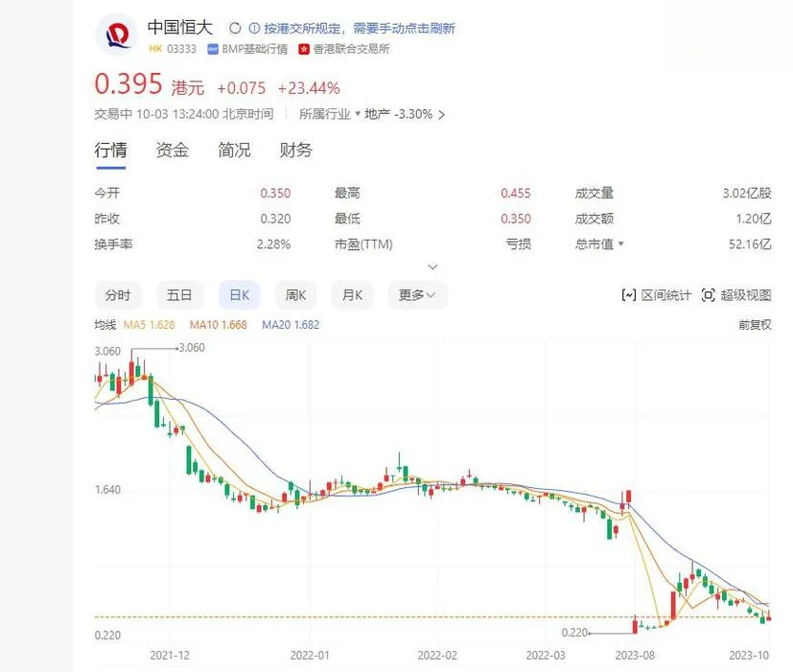This screenshot has width=793, height=672.
Task: Click the stock code 03333
Action: tap(181, 49)
